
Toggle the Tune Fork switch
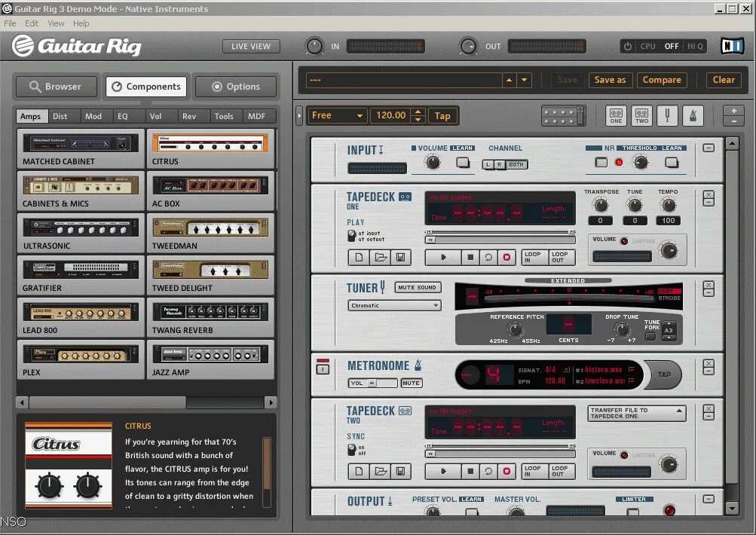pyautogui.click(x=650, y=336)
